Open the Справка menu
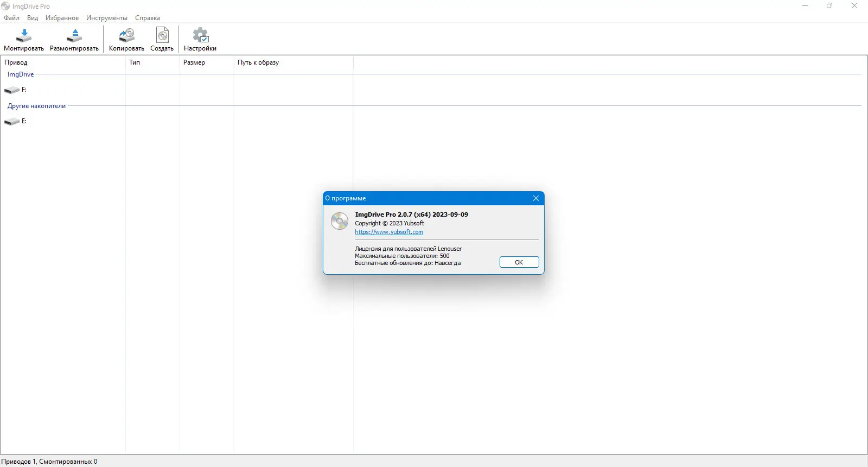The height and width of the screenshot is (467, 868). [148, 18]
